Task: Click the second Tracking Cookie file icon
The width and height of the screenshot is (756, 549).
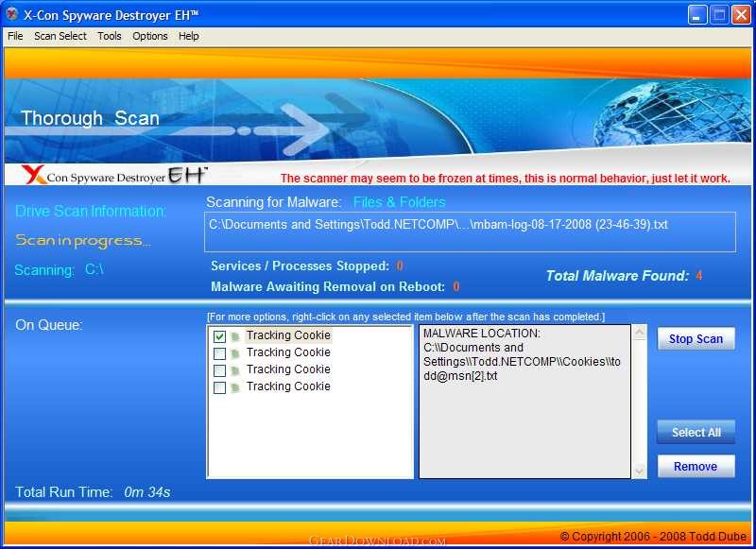Action: (x=235, y=353)
